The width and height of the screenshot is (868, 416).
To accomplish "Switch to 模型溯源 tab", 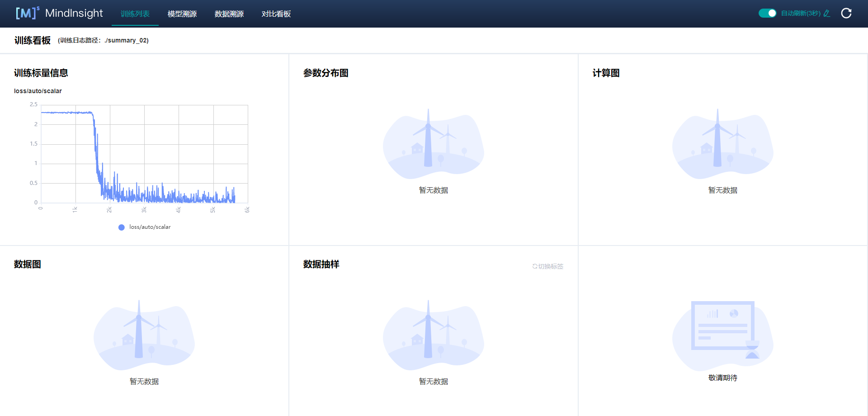I will tap(182, 14).
